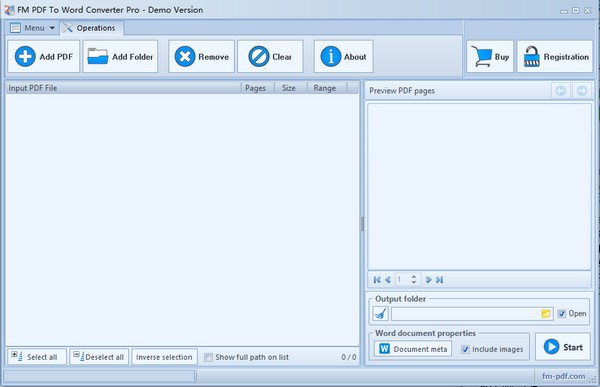This screenshot has width=600, height=387.
Task: Click the preview forward arrow button
Action: (582, 91)
